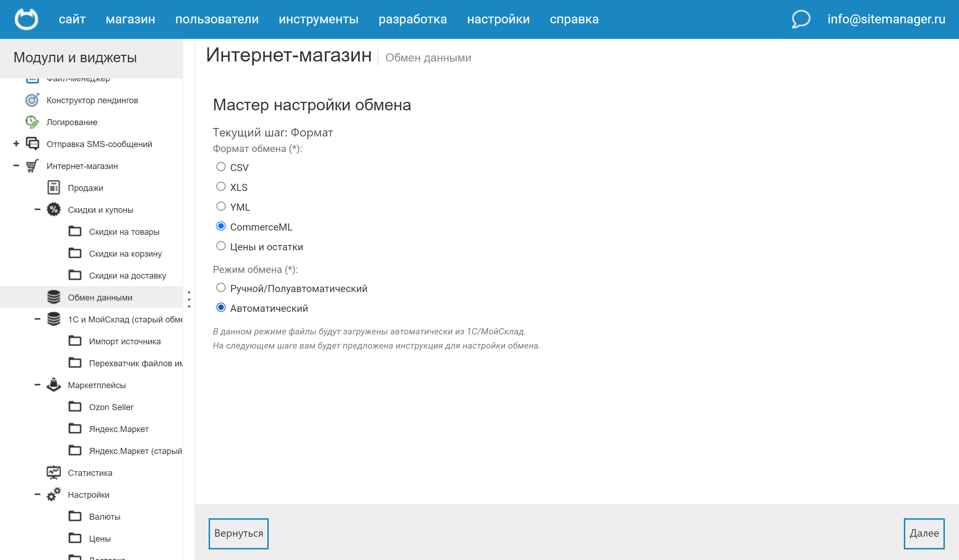Screen dimensions: 959x560
Task: Open the Ozon Seller folder item
Action: 111,407
